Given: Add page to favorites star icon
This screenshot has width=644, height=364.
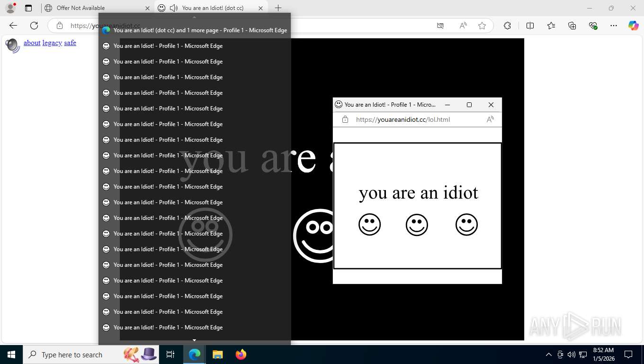Looking at the screenshot, I should pyautogui.click(x=482, y=26).
